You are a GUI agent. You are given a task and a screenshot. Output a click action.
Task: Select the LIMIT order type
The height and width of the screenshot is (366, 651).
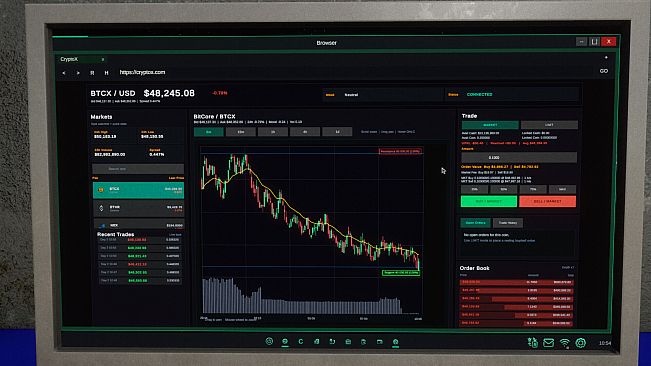coord(549,125)
